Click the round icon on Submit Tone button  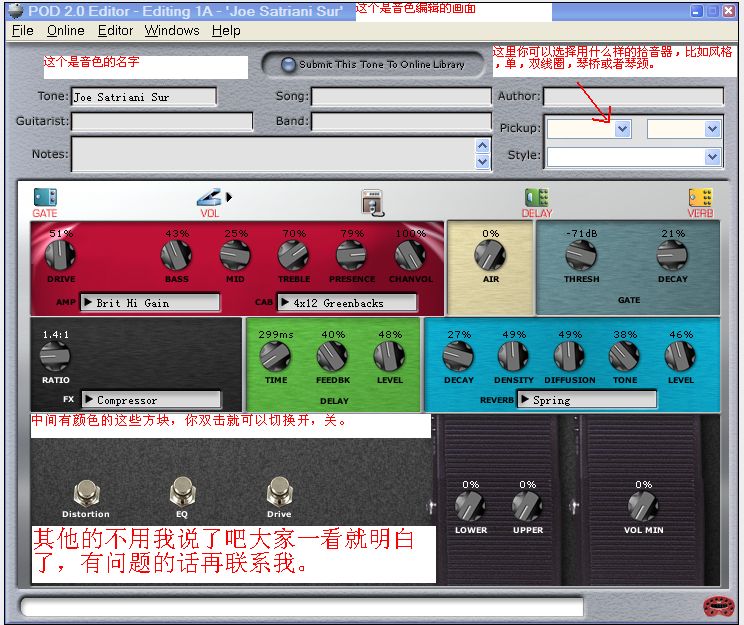click(x=288, y=65)
